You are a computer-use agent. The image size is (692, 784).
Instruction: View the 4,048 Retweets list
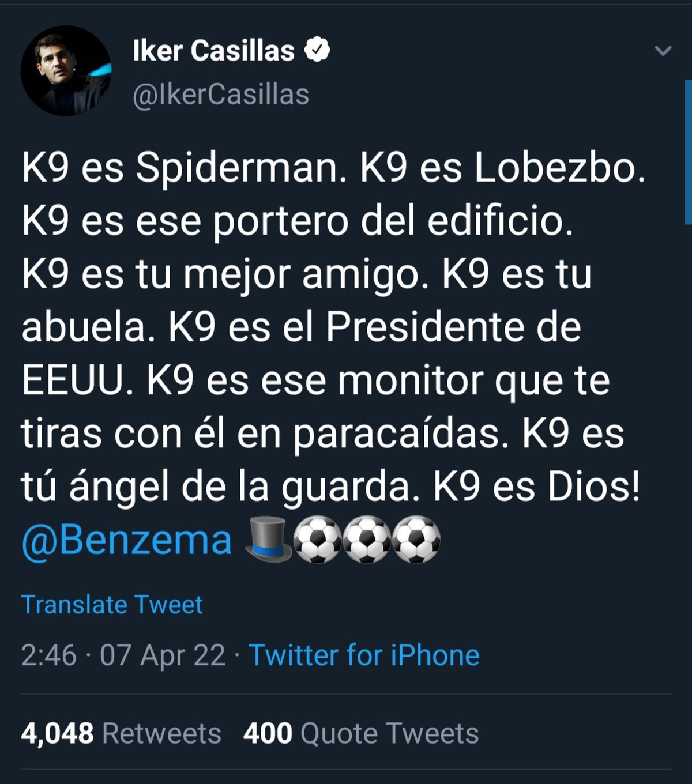(121, 733)
